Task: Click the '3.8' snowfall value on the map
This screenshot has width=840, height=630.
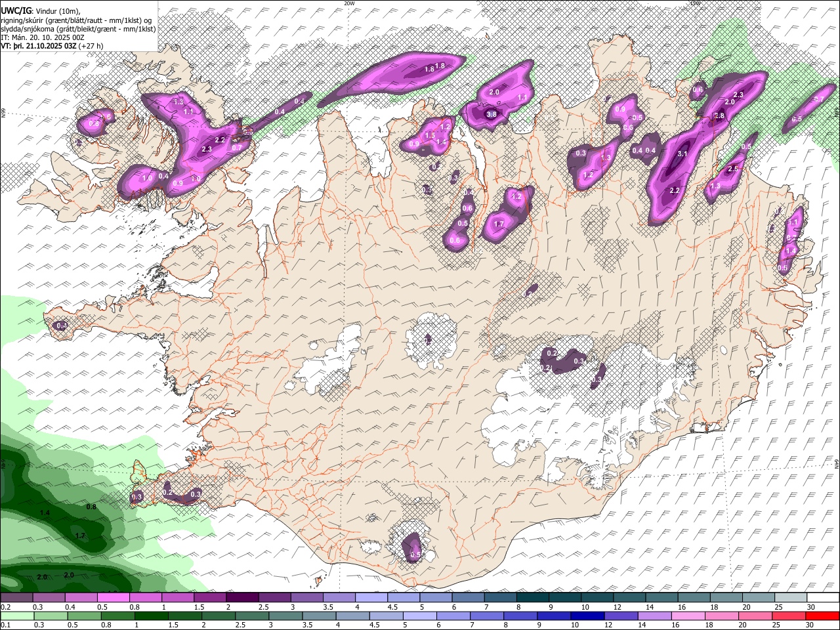Action: click(491, 114)
